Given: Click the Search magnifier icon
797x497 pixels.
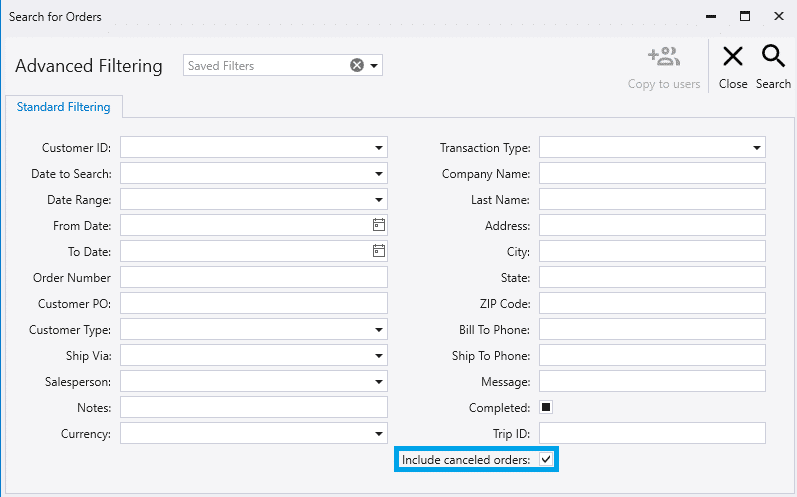Looking at the screenshot, I should pyautogui.click(x=773, y=56).
